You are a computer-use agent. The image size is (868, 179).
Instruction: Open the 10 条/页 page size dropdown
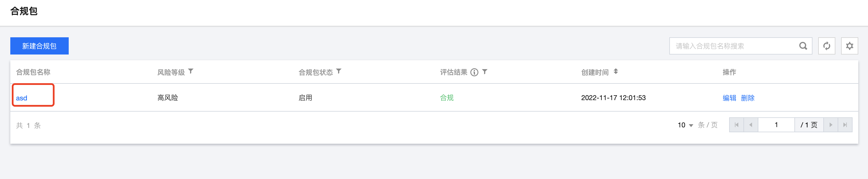pos(685,125)
